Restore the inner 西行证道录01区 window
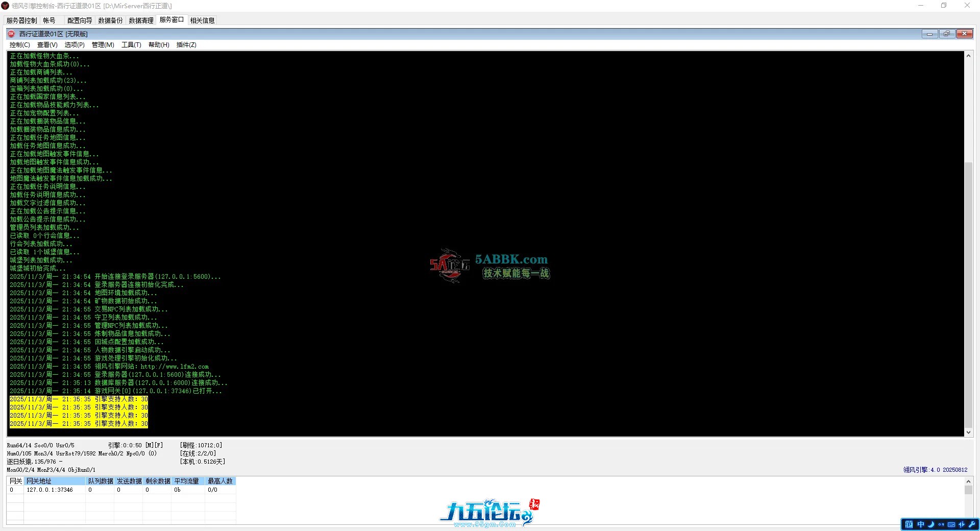Screen dimensions: 980x531 coord(947,34)
